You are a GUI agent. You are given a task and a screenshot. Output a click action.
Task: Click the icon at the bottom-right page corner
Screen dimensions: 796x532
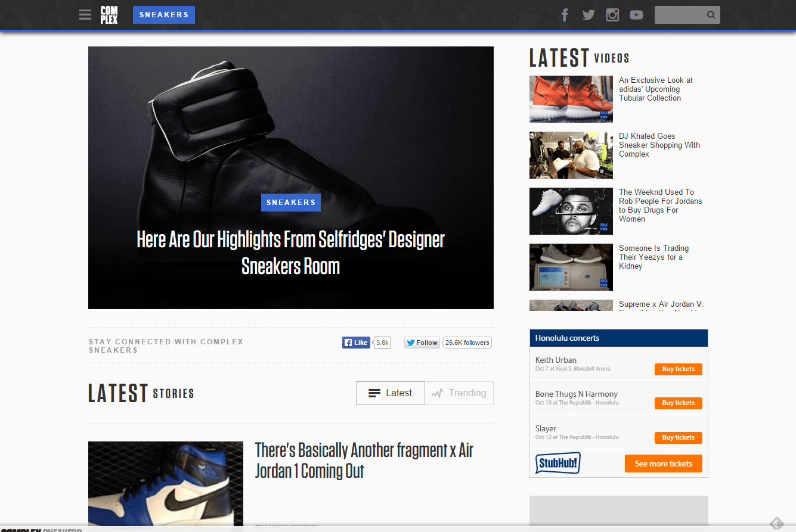(x=776, y=524)
